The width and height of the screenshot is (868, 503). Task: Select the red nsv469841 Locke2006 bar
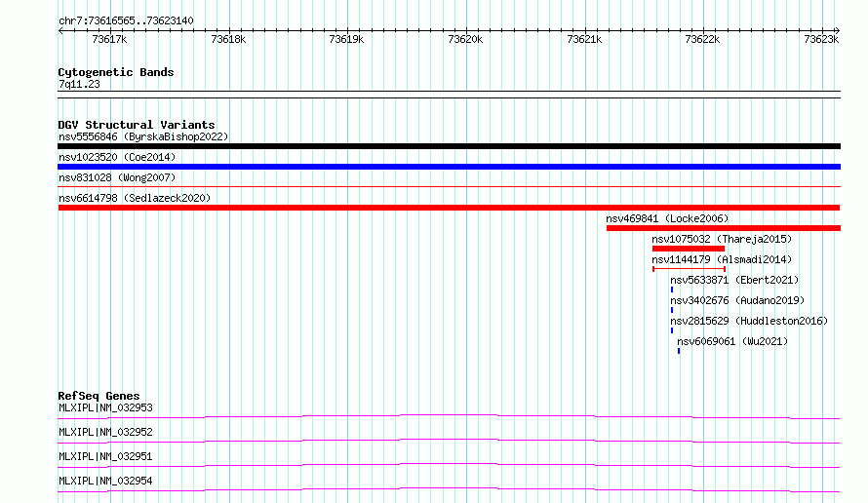pyautogui.click(x=724, y=228)
